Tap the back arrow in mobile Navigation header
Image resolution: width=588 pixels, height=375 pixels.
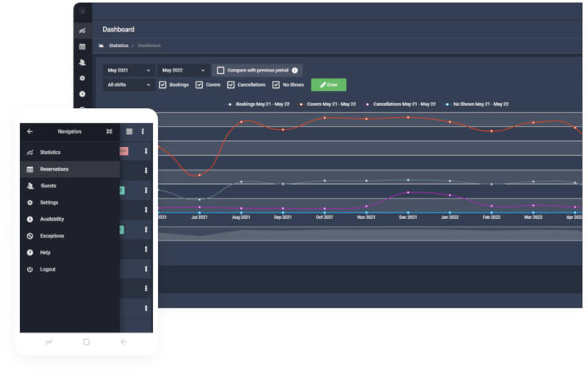(x=30, y=132)
